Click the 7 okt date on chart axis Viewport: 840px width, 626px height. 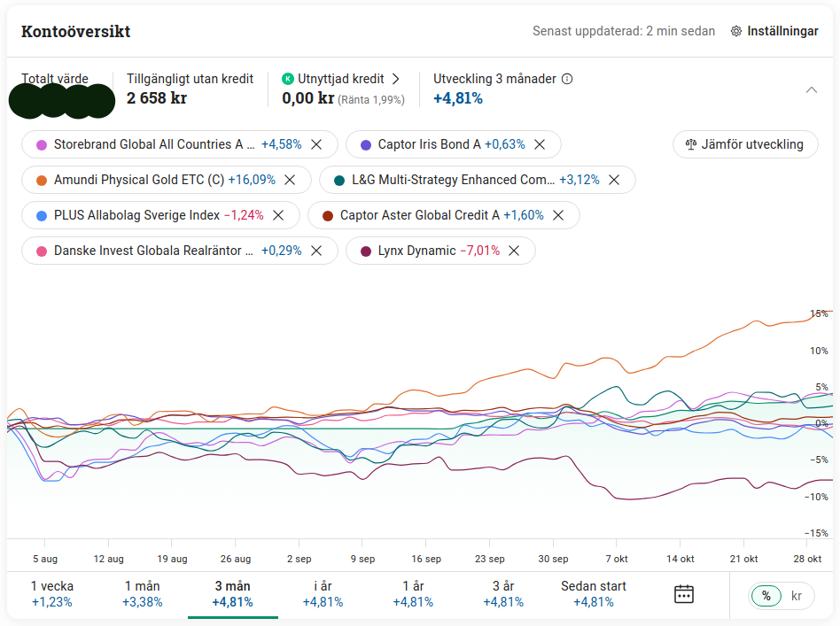coord(616,559)
